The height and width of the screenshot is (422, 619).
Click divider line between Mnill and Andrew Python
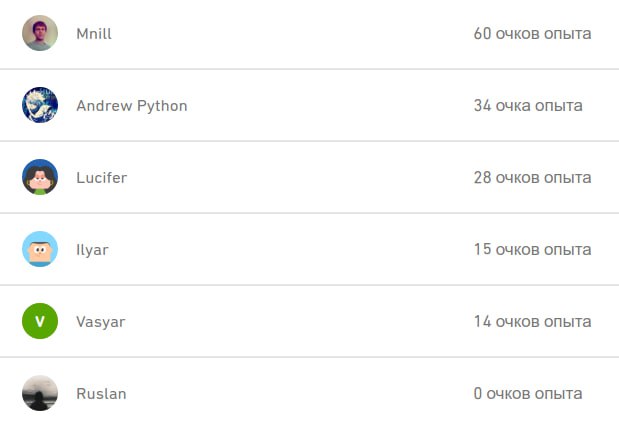(309, 69)
